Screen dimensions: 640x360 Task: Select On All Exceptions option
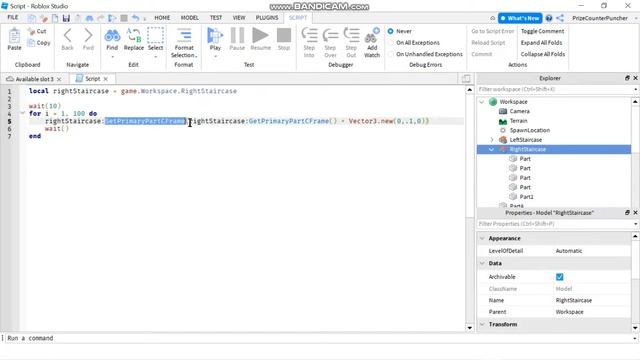coord(391,42)
